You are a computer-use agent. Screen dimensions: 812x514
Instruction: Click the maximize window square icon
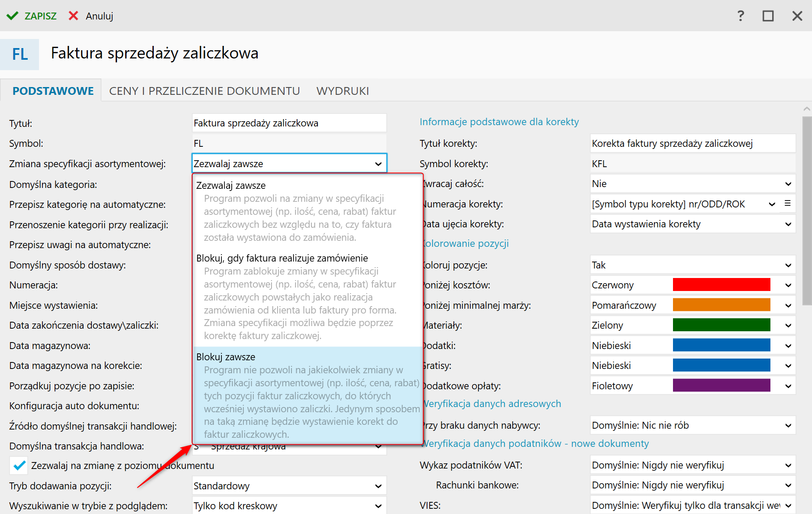[x=768, y=16]
